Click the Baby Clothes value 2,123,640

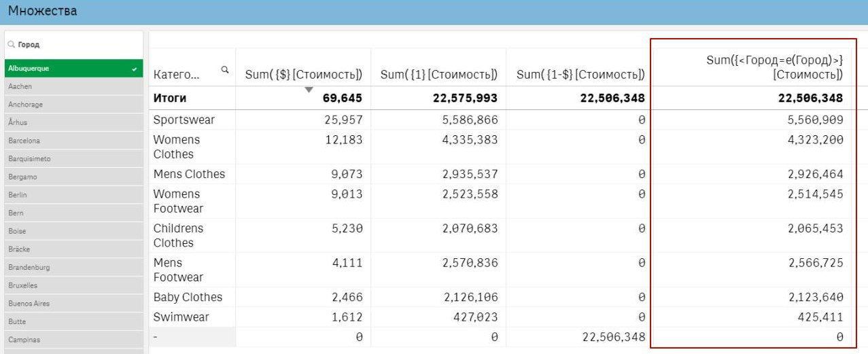816,297
